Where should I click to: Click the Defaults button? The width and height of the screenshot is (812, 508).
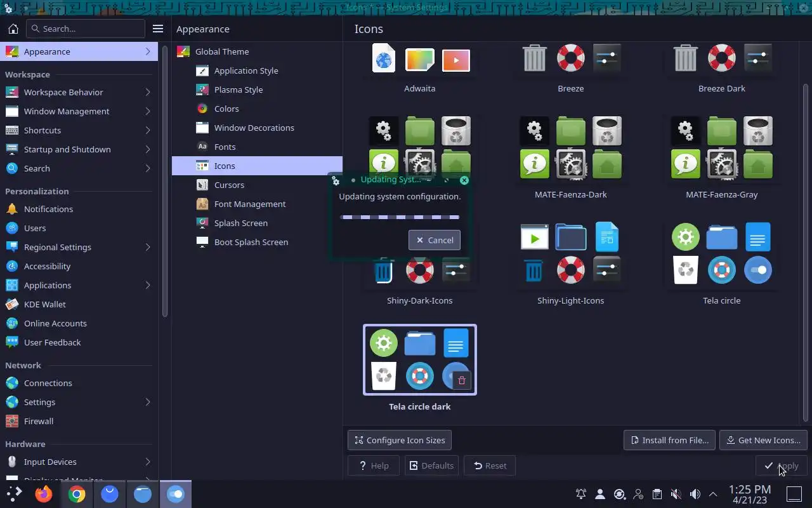tap(431, 465)
